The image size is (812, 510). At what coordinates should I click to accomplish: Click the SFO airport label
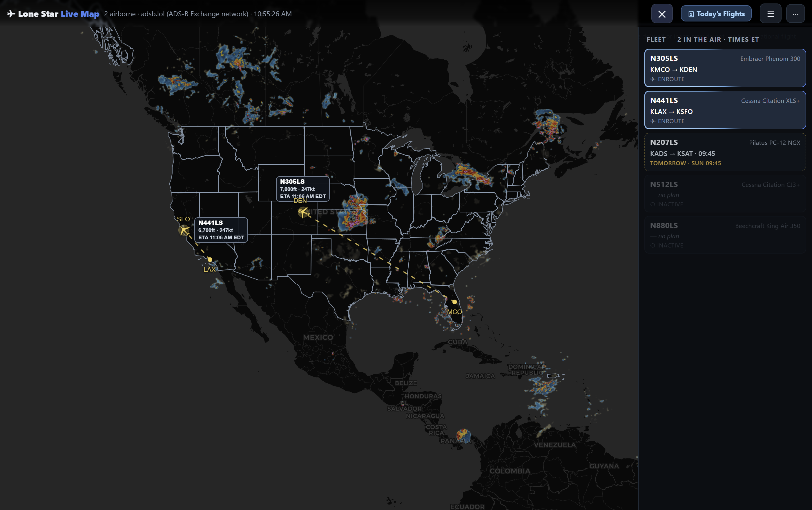click(x=184, y=219)
